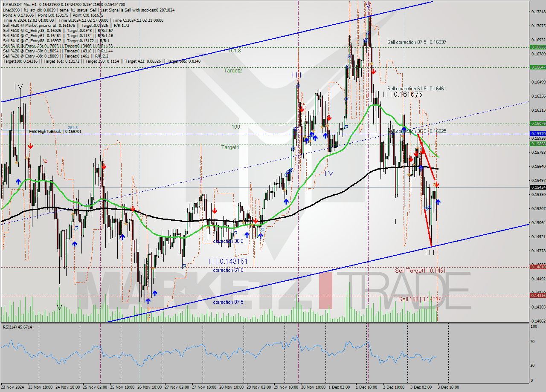Click the 0.16356 price axis value
Viewport: 546px width, 392px height.
tap(538, 96)
